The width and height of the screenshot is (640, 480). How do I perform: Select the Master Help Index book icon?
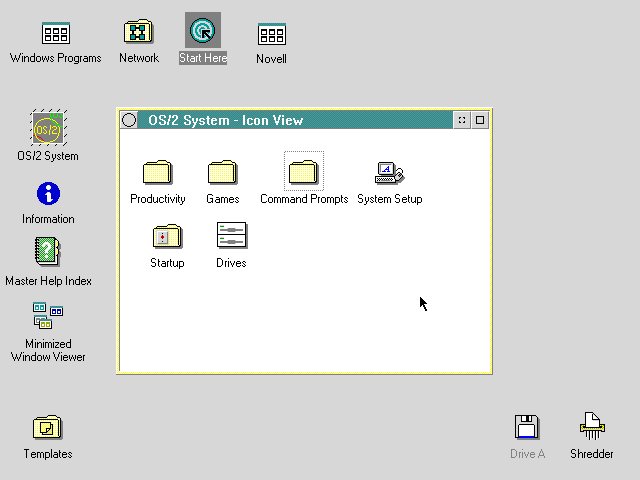(x=48, y=251)
